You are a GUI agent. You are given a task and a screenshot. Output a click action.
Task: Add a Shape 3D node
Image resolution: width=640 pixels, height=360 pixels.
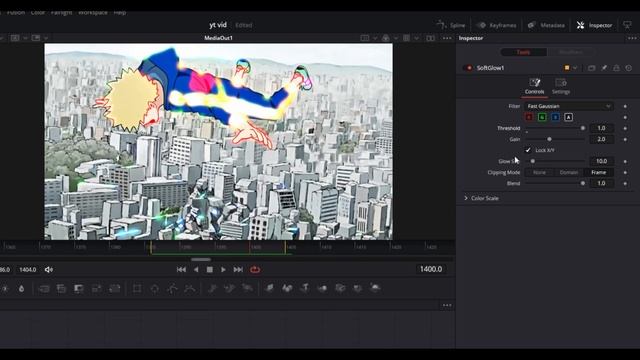(x=287, y=288)
